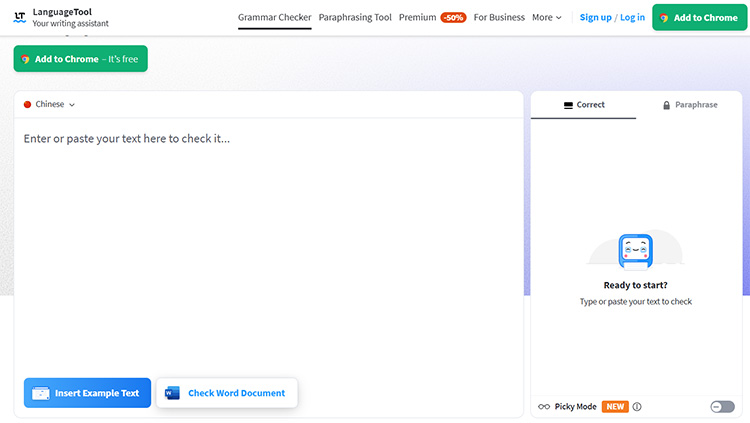Image resolution: width=750 pixels, height=423 pixels.
Task: Click the NEW badge beside Picky Mode
Action: point(615,407)
